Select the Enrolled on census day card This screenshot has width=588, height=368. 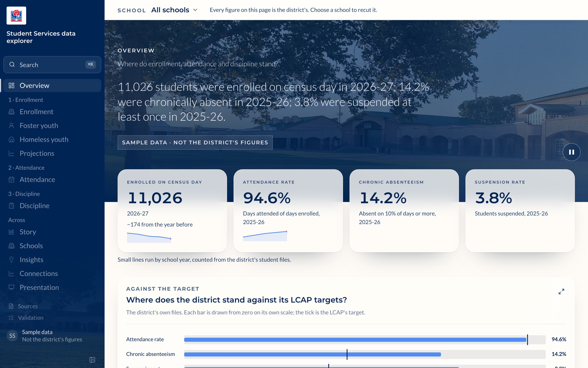(172, 210)
